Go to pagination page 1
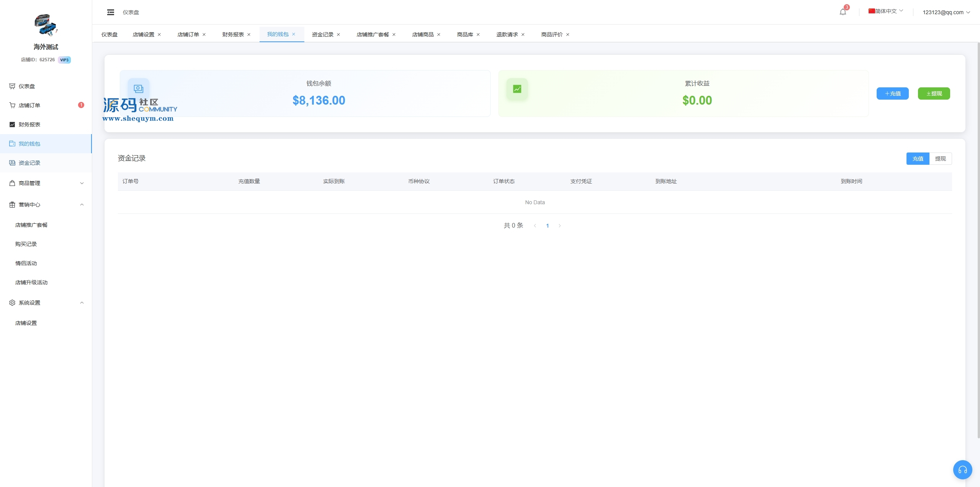Viewport: 980px width, 487px height. [x=547, y=226]
